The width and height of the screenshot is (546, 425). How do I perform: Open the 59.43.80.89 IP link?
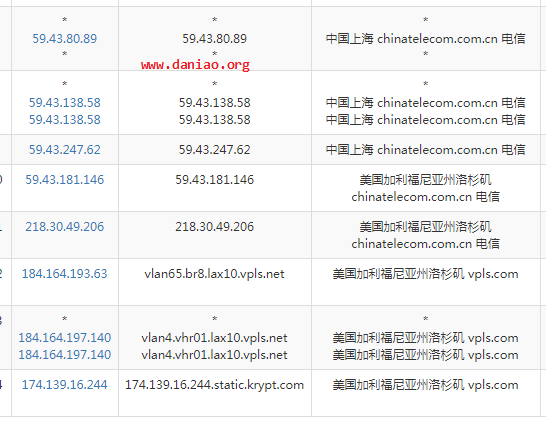pyautogui.click(x=65, y=39)
